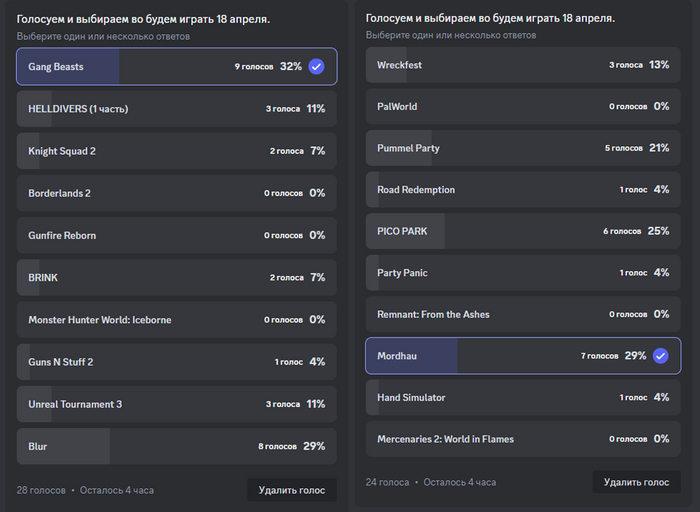Uncheck the Mordhau checkmark icon
This screenshot has width=700, height=512.
tap(660, 356)
